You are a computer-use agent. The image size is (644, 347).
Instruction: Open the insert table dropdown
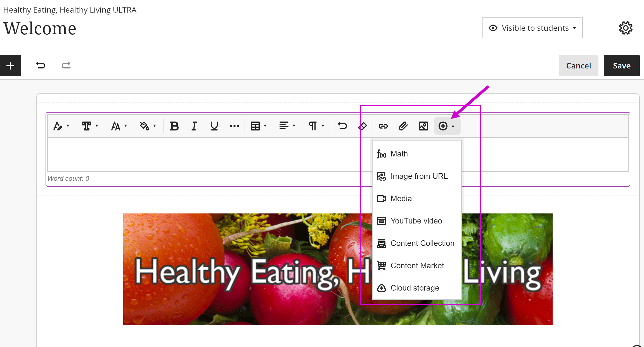(x=259, y=126)
